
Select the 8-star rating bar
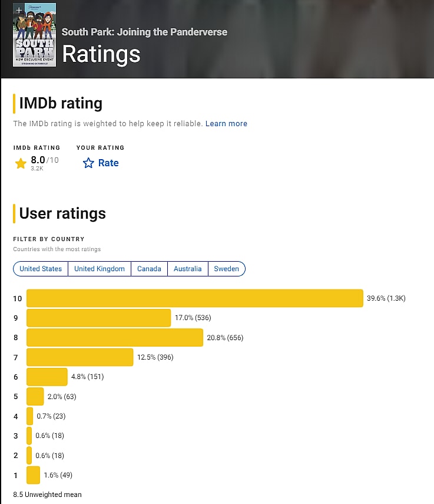point(115,338)
